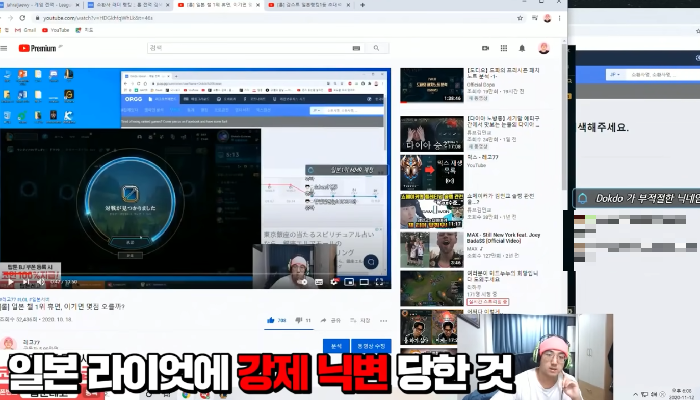Open a new Chrome tab with plus button
This screenshot has width=700, height=400.
pos(359,5)
